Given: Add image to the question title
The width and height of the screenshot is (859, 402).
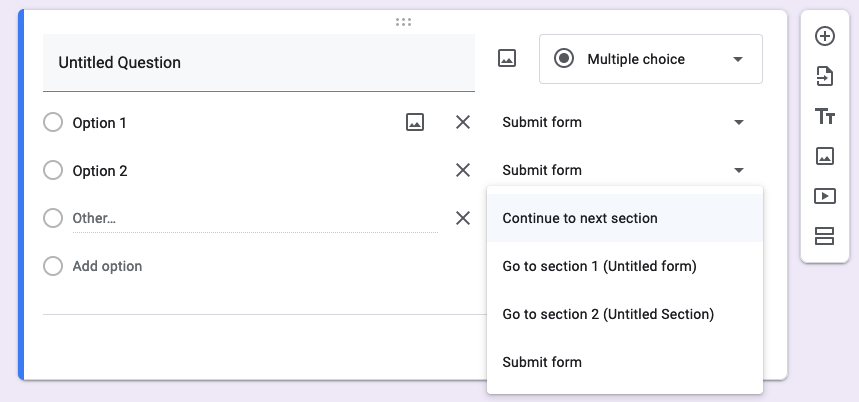Looking at the screenshot, I should [507, 59].
